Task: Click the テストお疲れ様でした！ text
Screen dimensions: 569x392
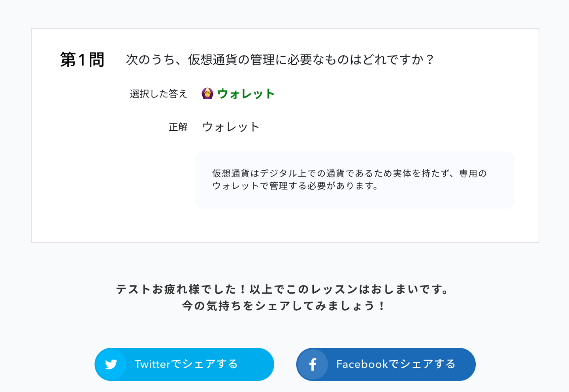Action: click(181, 289)
